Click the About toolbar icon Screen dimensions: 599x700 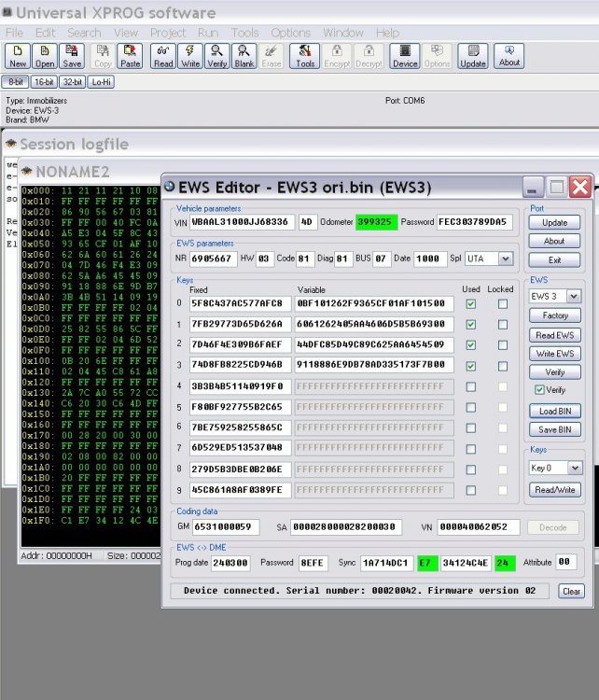click(508, 56)
